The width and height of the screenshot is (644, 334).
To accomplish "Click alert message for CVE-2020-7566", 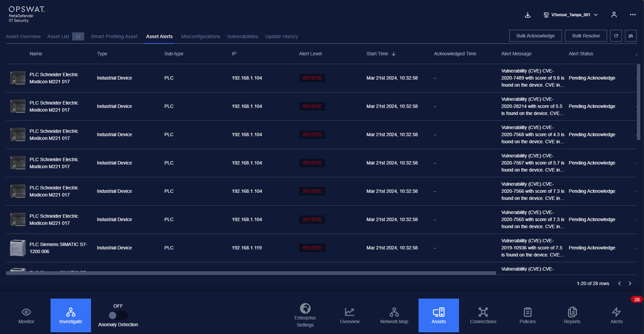I will (x=533, y=191).
